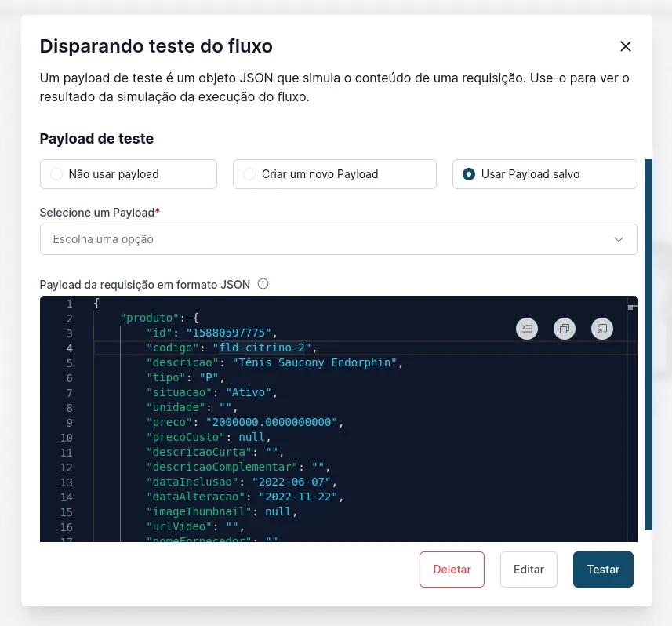672x626 pixels.
Task: Click the preco value "2000000.0000000000"
Action: tap(272, 422)
